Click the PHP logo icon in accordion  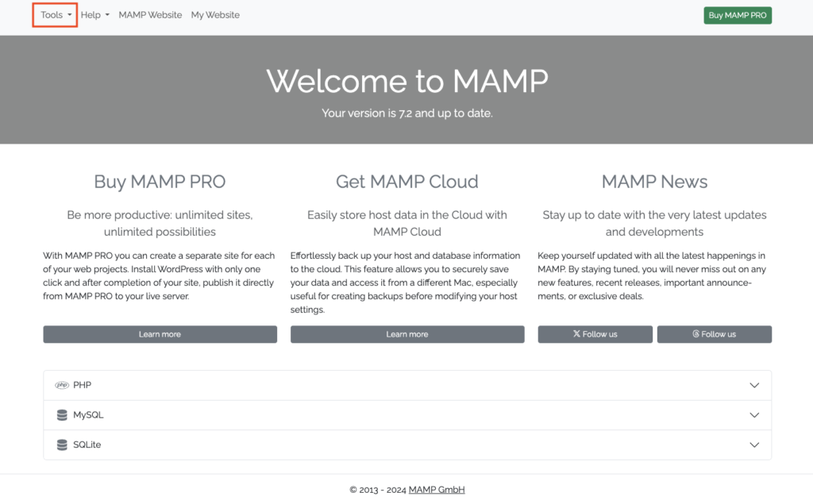click(x=62, y=385)
